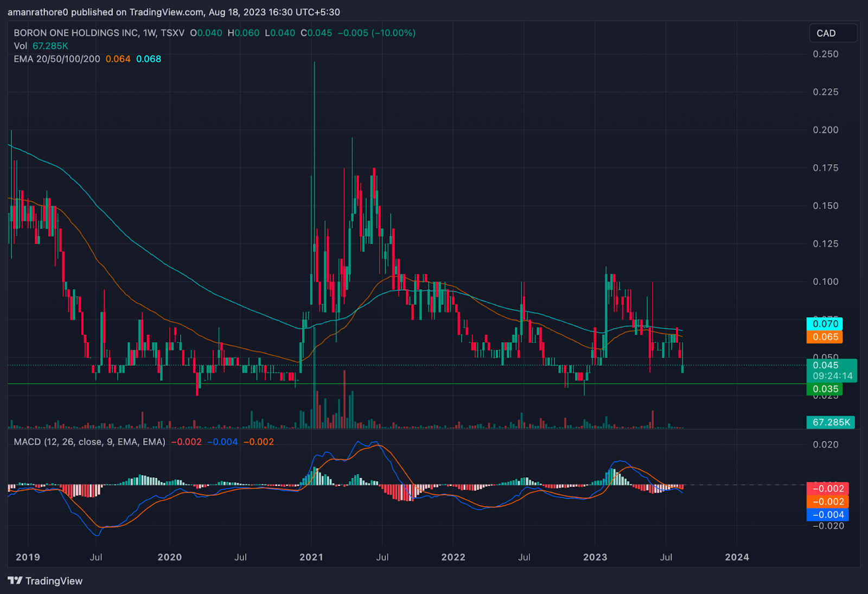This screenshot has height=594, width=868.
Task: Click the C0.045 close value in header
Action: [x=316, y=33]
